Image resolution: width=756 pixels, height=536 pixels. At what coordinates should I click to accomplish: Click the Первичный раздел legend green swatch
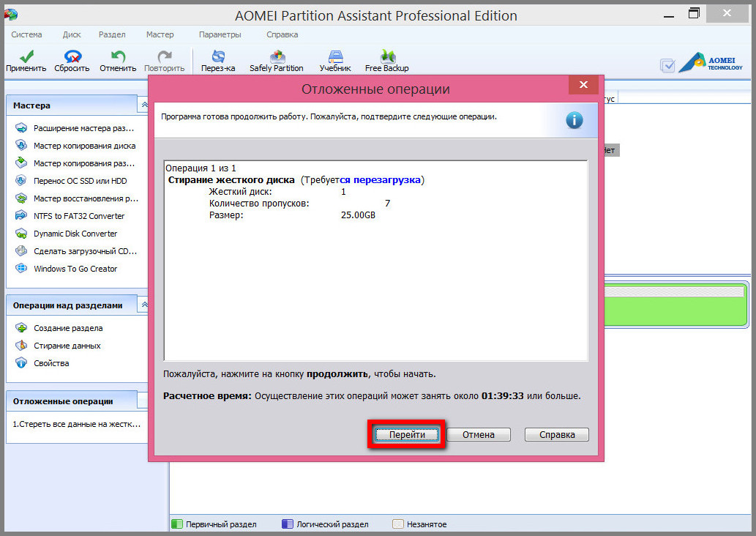pyautogui.click(x=177, y=524)
